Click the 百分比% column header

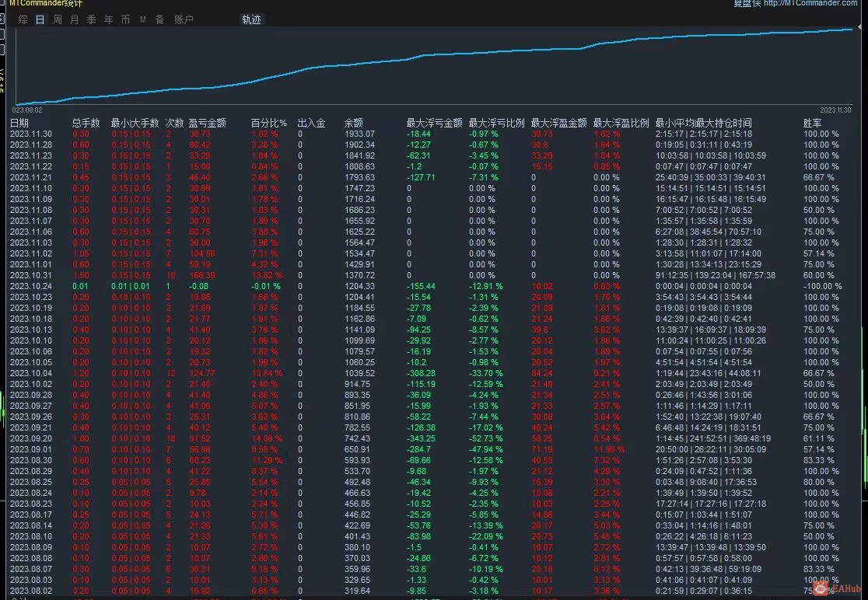[268, 123]
